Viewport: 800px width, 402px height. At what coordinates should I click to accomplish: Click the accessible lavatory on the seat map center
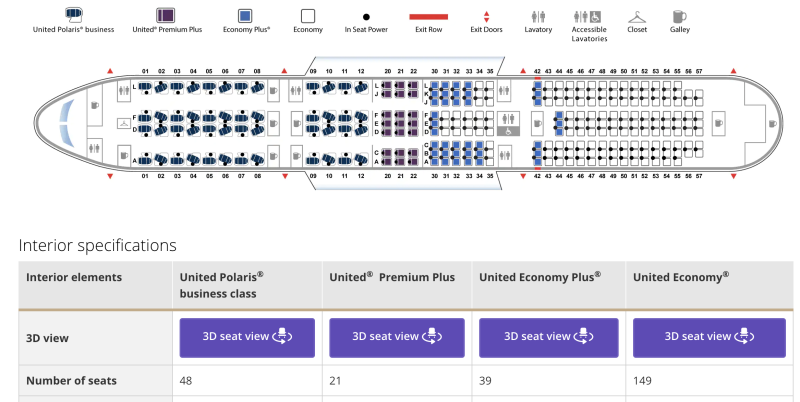(x=509, y=124)
